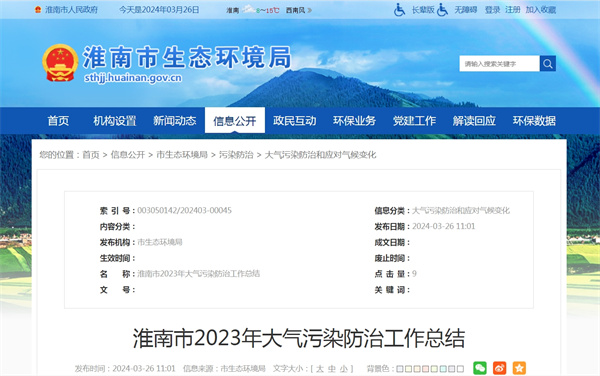Switch to 长辈版 mode

coord(423,10)
